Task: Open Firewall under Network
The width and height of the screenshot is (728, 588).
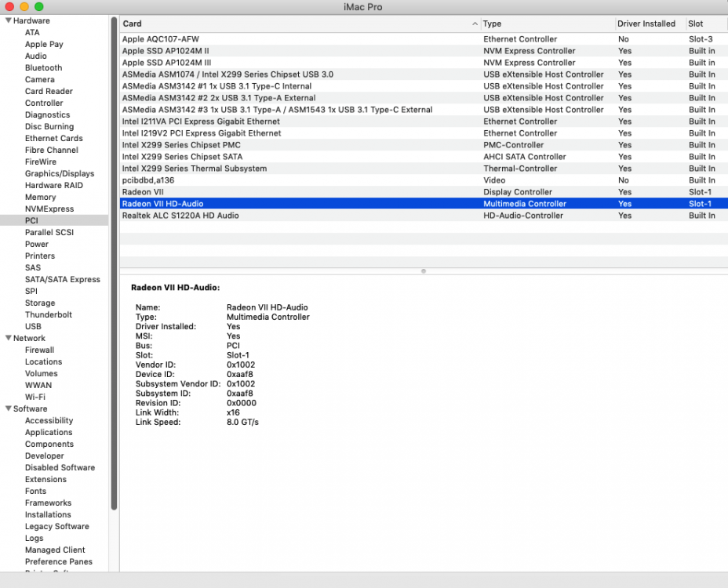Action: point(39,350)
